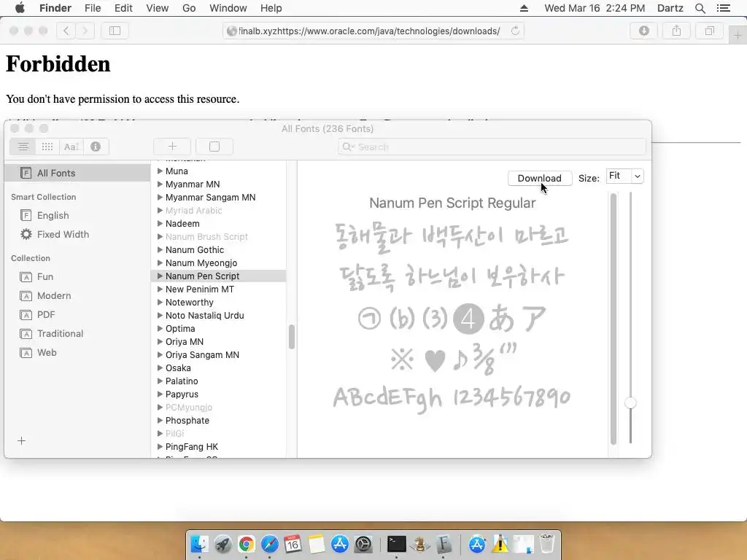Launch Launchpad rocket icon in Dock

[222, 544]
